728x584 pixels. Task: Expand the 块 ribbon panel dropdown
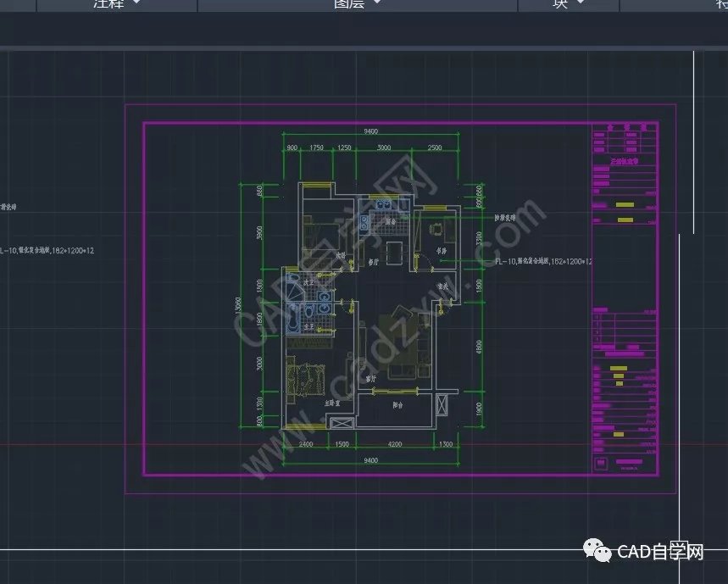[581, 4]
